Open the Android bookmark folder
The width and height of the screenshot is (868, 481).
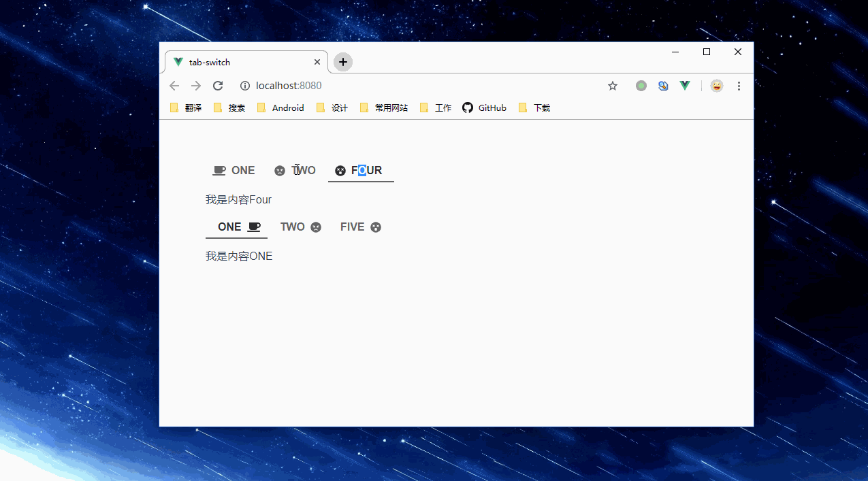click(x=280, y=107)
